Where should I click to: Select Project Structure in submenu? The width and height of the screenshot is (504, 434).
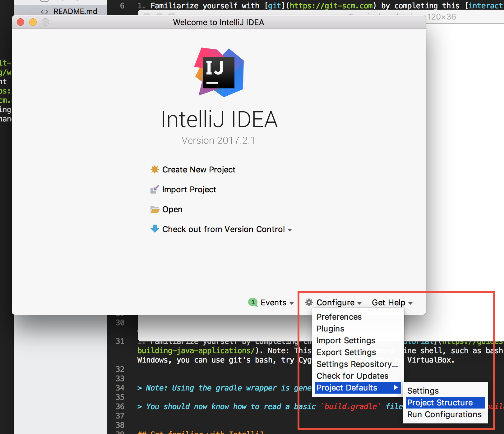coord(445,403)
